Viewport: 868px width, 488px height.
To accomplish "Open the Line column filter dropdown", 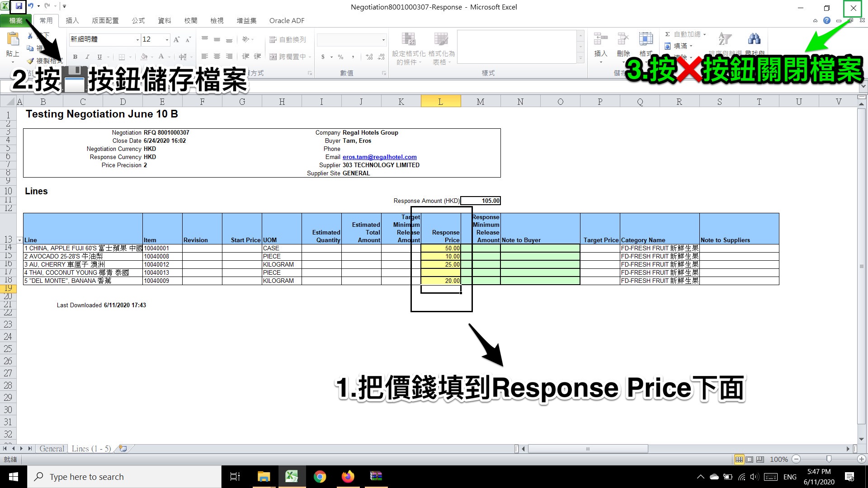I will point(19,240).
